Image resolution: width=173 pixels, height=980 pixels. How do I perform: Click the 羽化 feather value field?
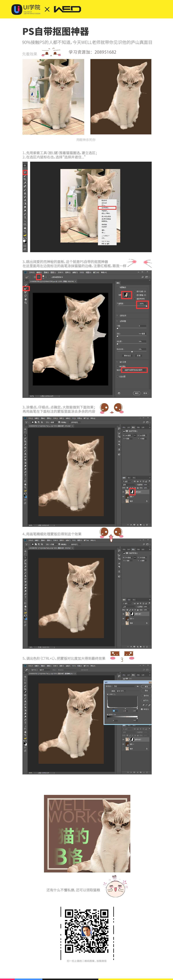[143, 334]
